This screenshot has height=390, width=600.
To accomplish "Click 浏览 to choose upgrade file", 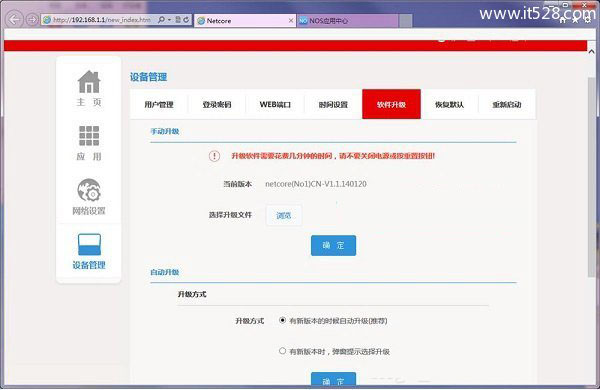I will [x=284, y=215].
